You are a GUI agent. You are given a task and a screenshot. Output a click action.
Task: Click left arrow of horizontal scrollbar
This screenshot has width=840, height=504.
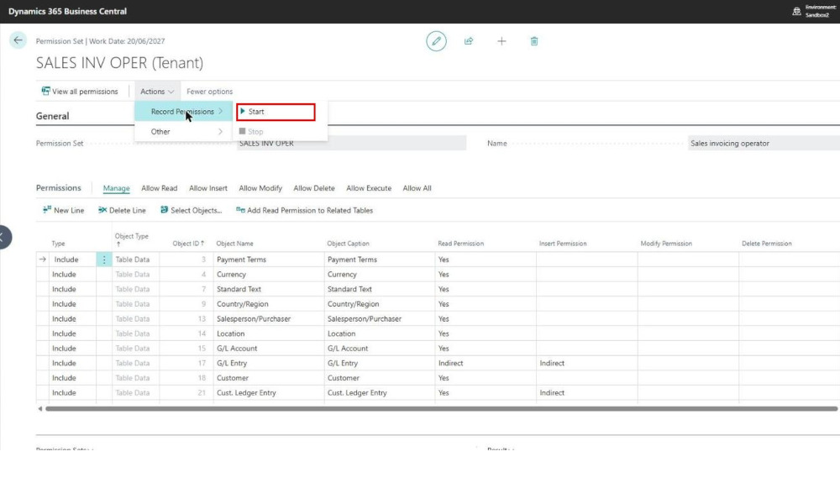[x=40, y=409]
